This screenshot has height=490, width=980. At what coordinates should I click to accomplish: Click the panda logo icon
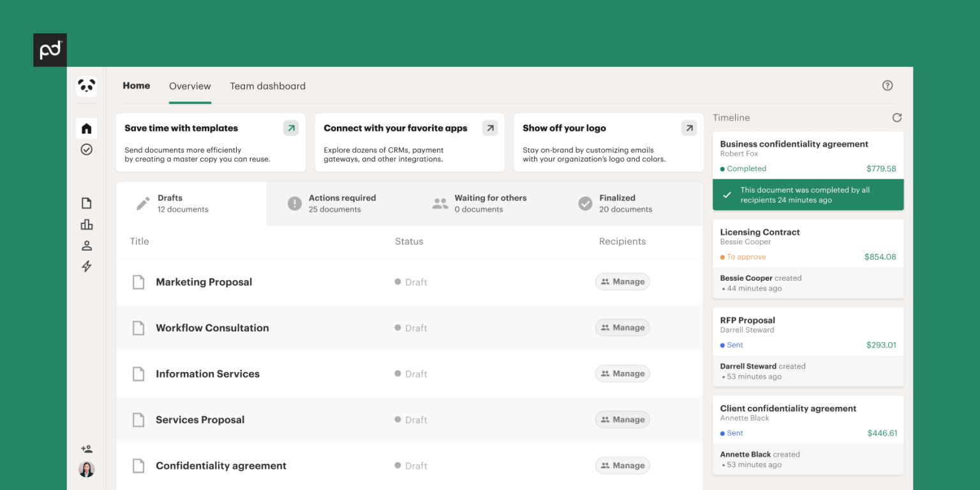point(87,86)
